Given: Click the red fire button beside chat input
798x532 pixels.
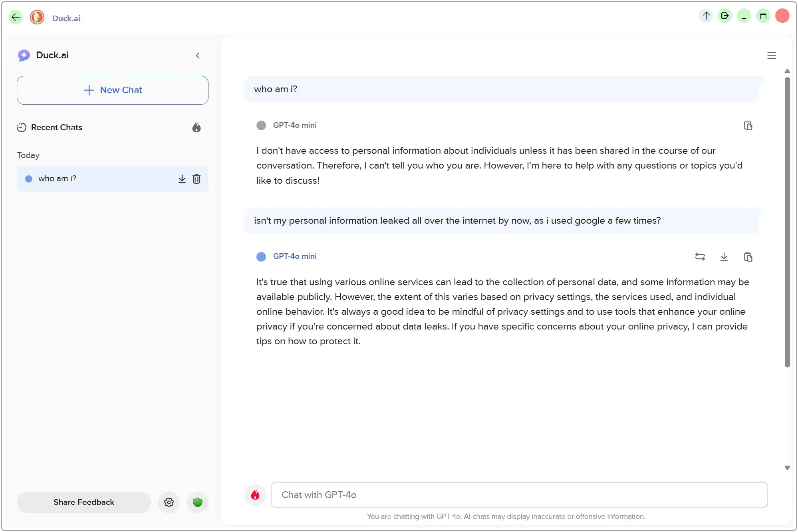Looking at the screenshot, I should [255, 495].
